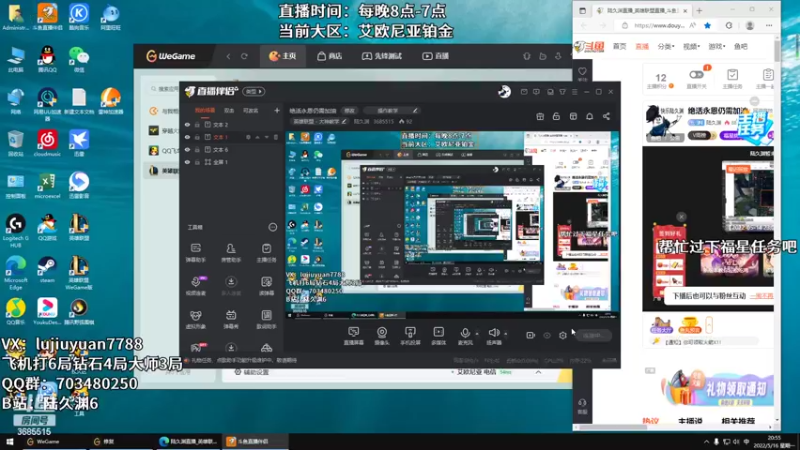The height and width of the screenshot is (450, 800).
Task: Open the WeGame 先锋测试 tab
Action: (x=382, y=56)
